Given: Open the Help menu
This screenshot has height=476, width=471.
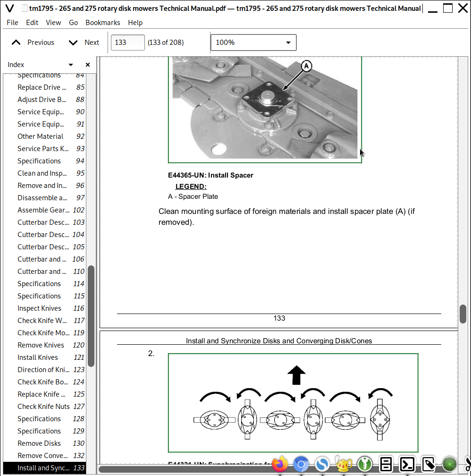Looking at the screenshot, I should click(135, 23).
